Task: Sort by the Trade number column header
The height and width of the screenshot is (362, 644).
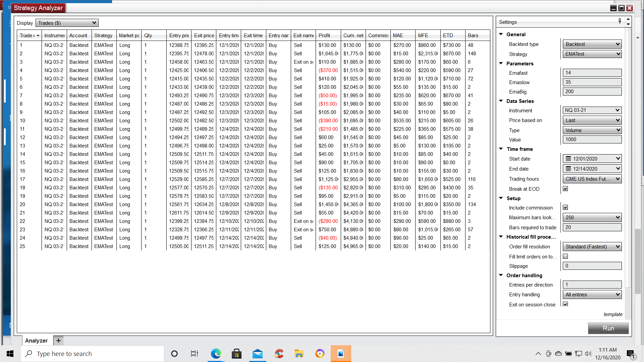Action: point(30,36)
